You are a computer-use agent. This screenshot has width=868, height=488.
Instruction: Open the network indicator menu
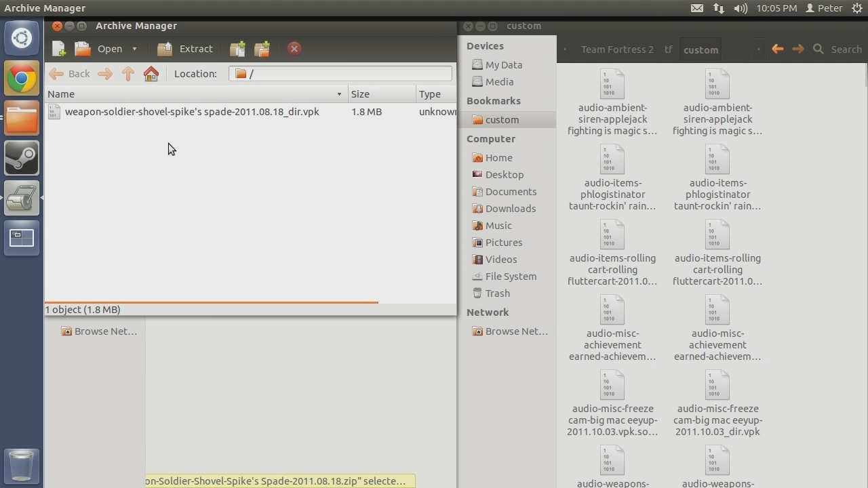tap(719, 8)
